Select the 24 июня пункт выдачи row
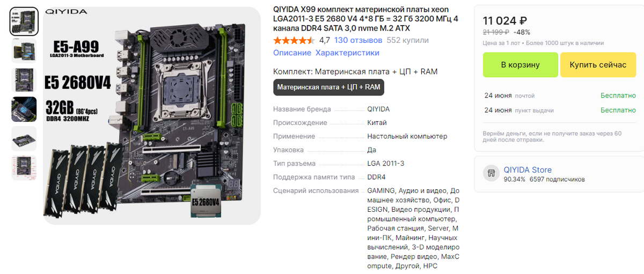Image resolution: width=644 pixels, height=274 pixels. point(560,110)
